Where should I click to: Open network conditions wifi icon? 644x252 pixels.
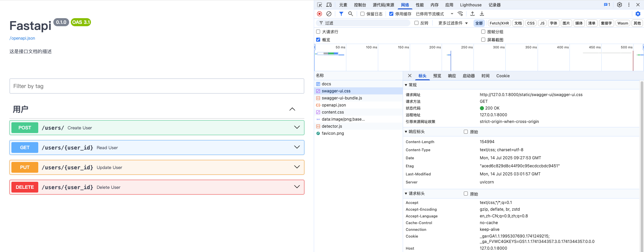coord(460,14)
